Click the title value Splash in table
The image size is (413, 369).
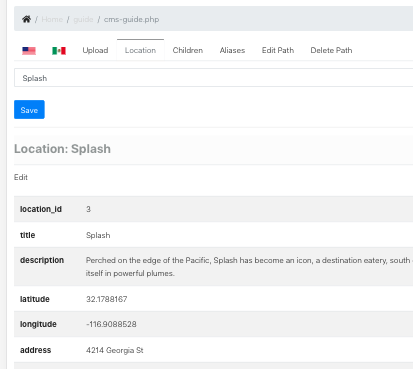(x=98, y=235)
